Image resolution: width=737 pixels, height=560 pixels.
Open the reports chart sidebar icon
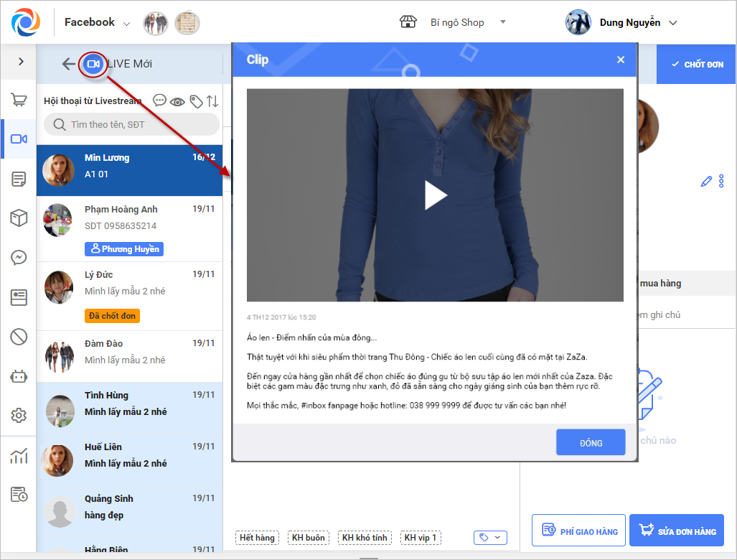19,455
